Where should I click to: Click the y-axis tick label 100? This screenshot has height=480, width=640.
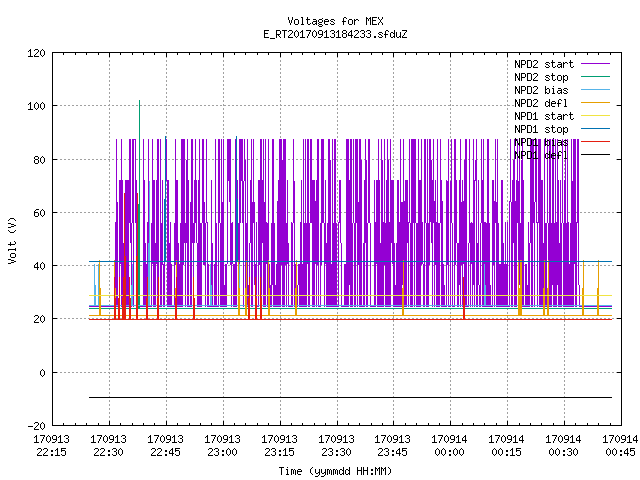coord(36,106)
